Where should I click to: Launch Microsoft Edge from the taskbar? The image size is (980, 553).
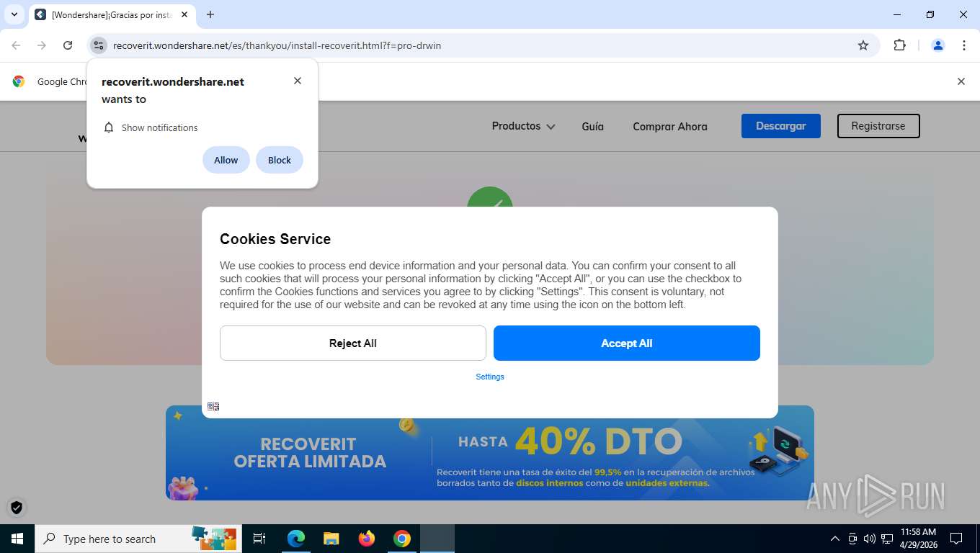pos(296,539)
